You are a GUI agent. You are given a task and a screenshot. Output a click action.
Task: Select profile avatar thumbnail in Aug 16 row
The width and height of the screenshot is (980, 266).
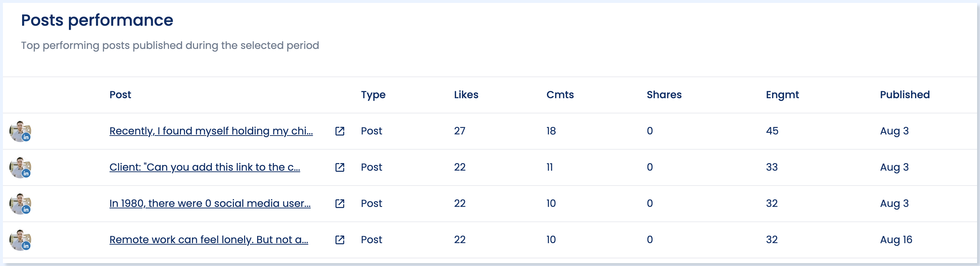(x=20, y=240)
